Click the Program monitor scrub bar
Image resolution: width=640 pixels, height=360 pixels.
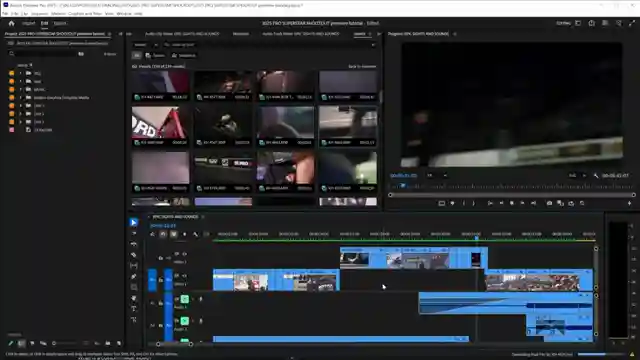(x=512, y=195)
